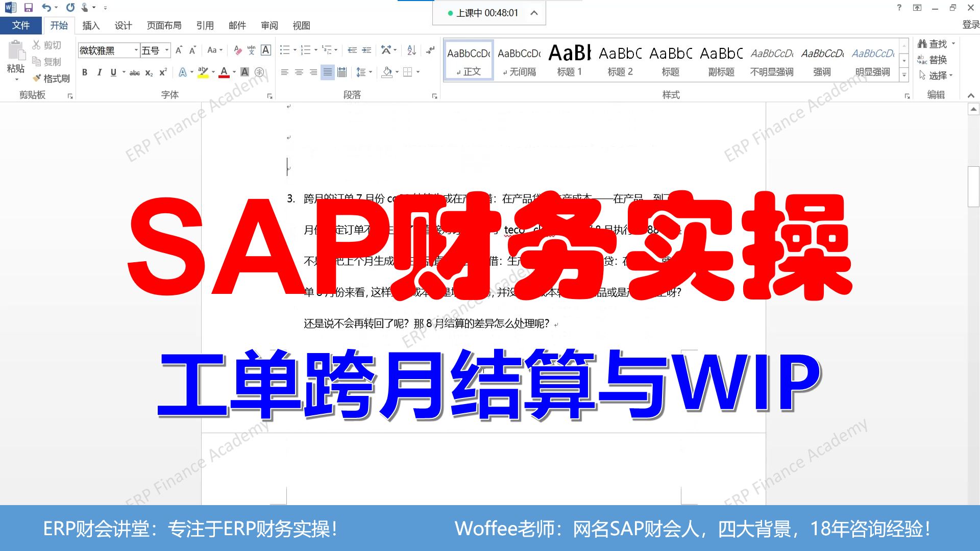Increase paragraph indent

point(366,50)
